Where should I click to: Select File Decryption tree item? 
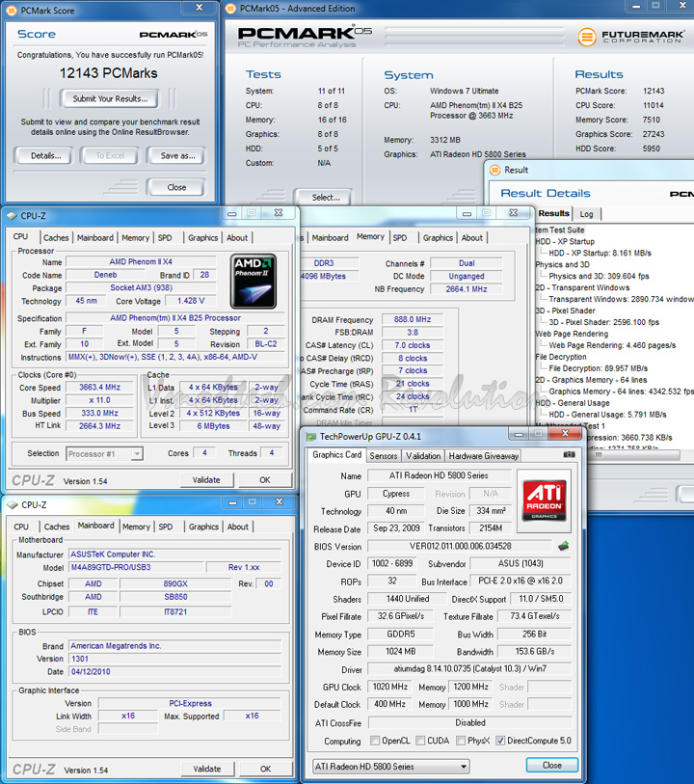[561, 357]
